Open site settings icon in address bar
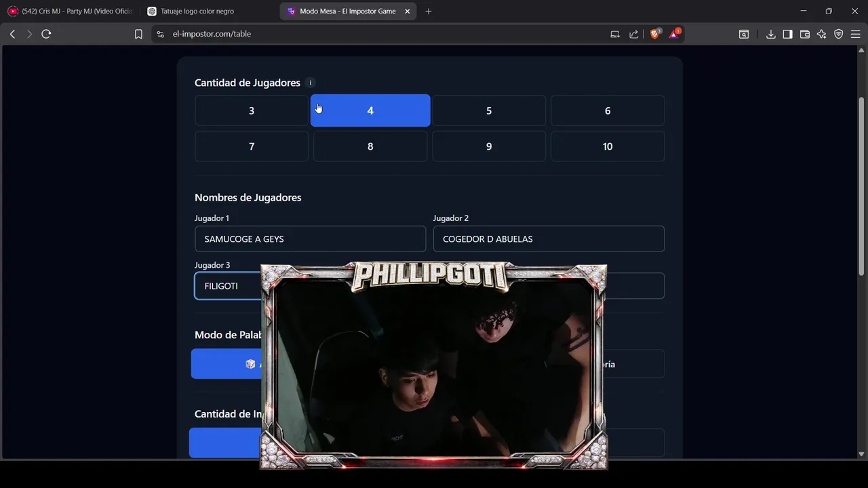 tap(160, 34)
